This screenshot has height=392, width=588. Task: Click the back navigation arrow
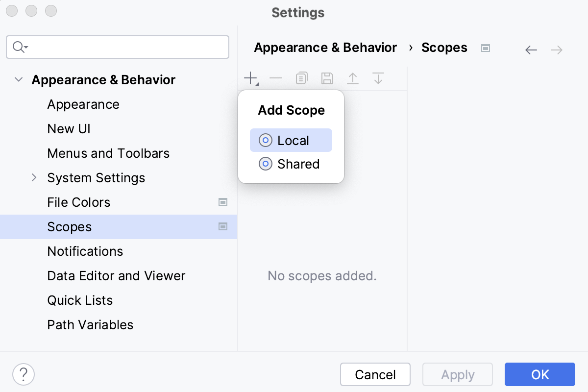[x=531, y=49]
